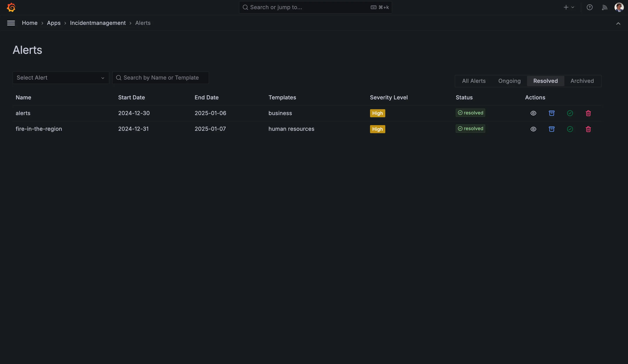Archive the alerts row using the archive icon
Image resolution: width=628 pixels, height=364 pixels.
pyautogui.click(x=551, y=113)
